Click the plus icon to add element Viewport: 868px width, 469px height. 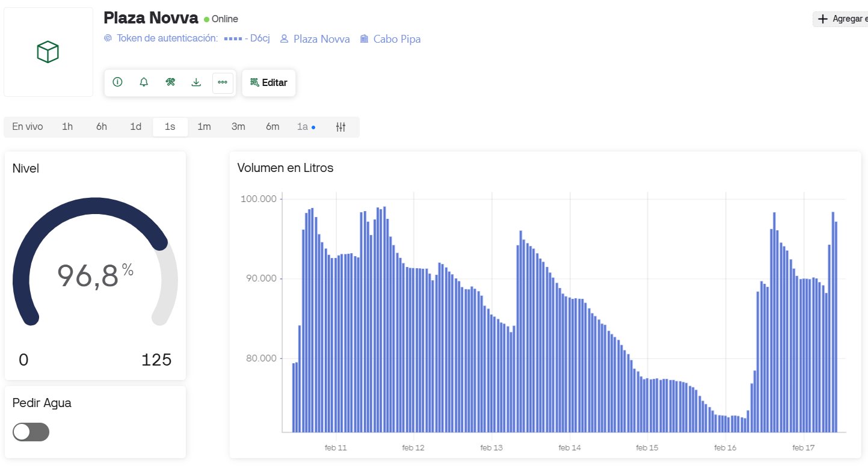[x=823, y=19]
